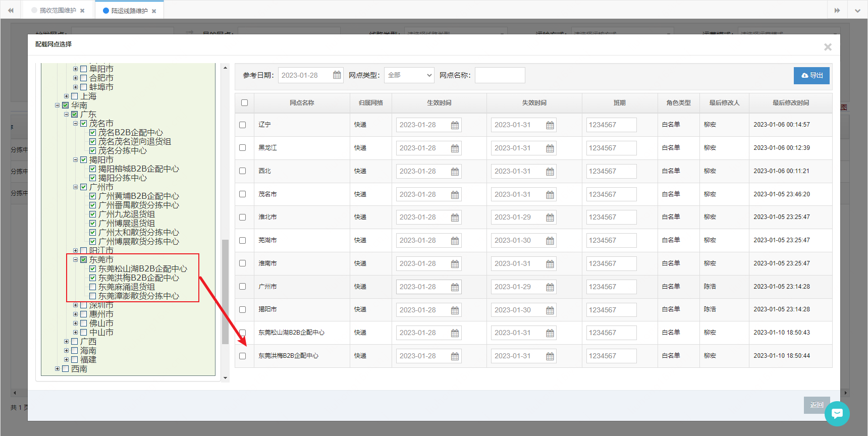
Task: Open expiry-date calendar icon in 揭阳市 row
Action: coord(550,310)
